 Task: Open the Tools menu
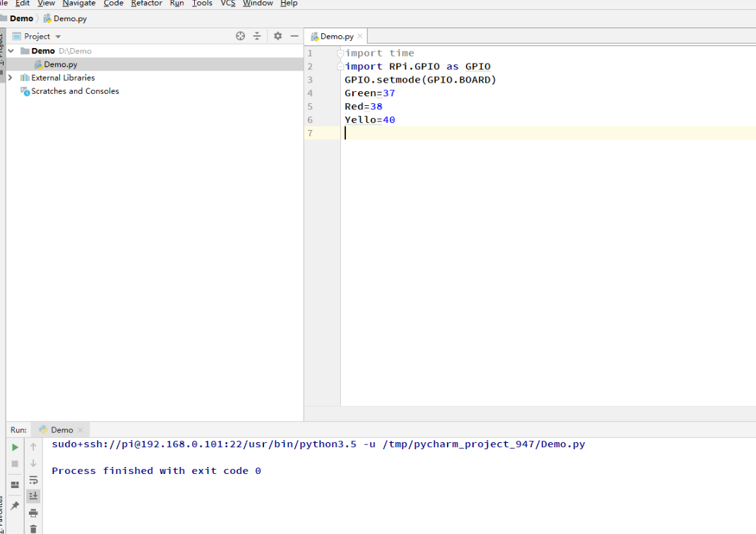(202, 4)
